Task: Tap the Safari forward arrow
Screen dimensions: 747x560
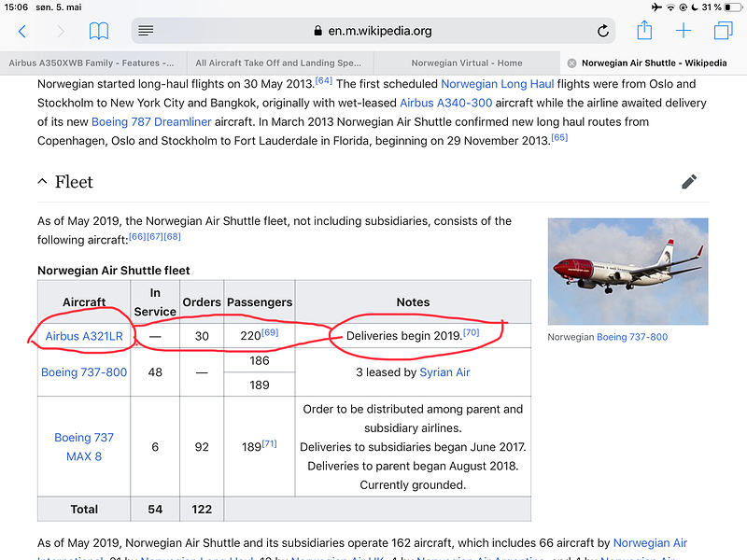Action: coord(61,32)
